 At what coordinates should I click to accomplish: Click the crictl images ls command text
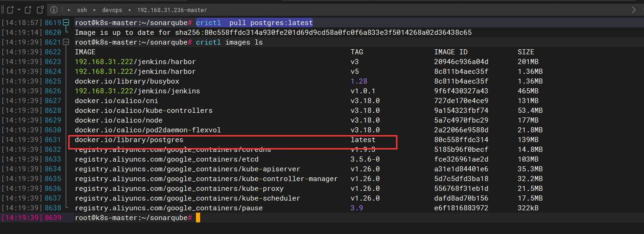229,42
